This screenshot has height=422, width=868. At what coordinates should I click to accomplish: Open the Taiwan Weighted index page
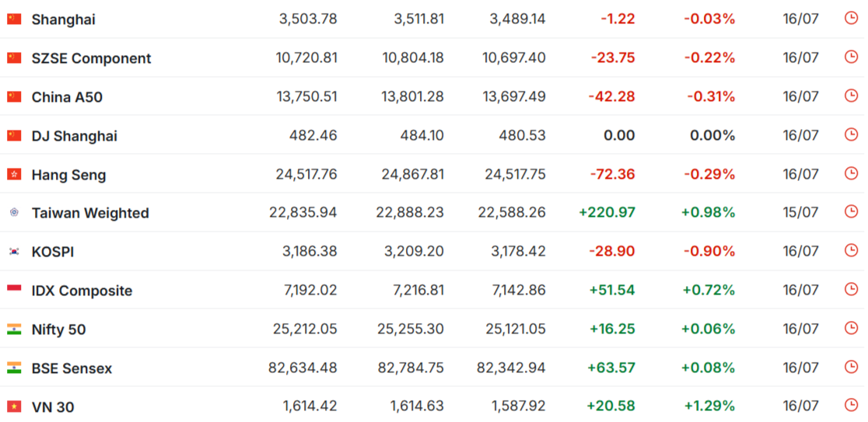(90, 213)
